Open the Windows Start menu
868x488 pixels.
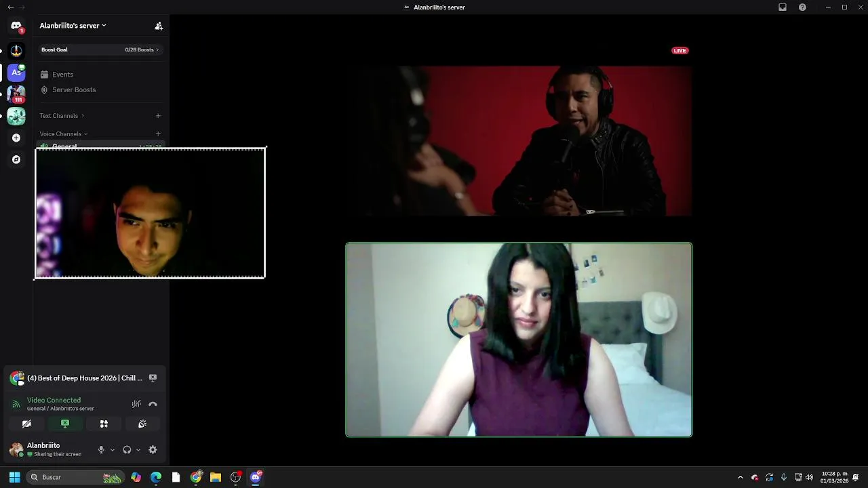tap(14, 477)
